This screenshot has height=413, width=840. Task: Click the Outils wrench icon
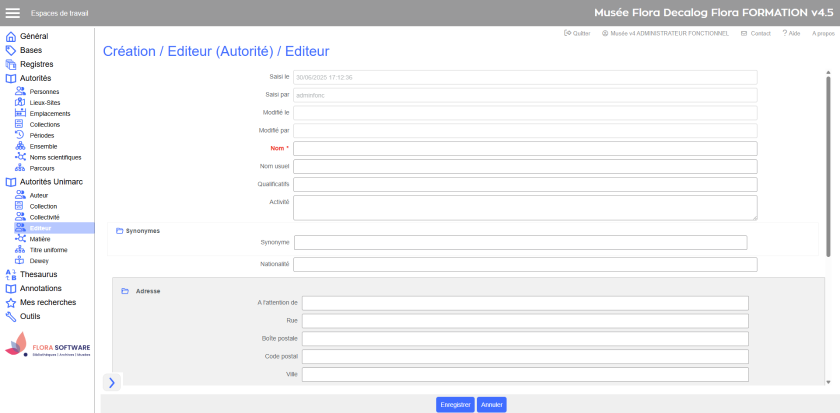(11, 316)
